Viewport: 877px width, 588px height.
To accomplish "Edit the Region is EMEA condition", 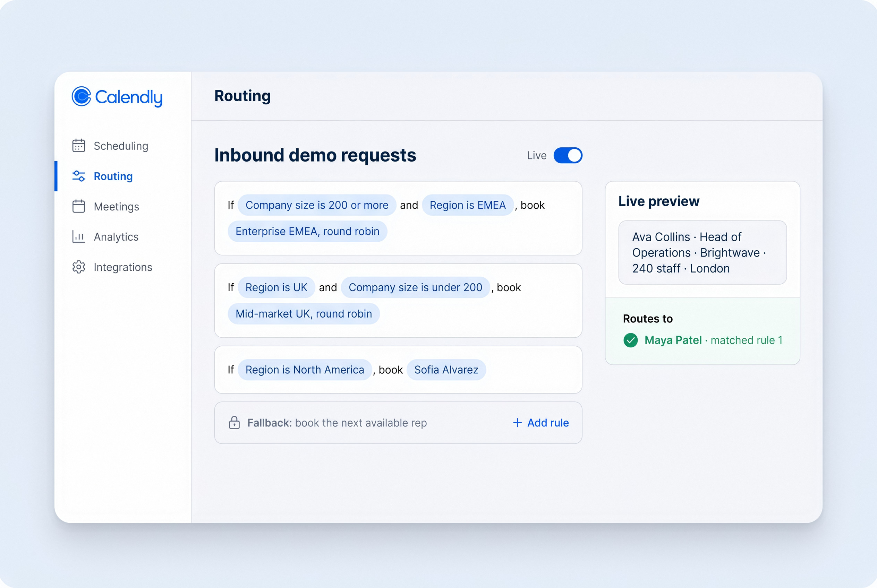I will [x=468, y=205].
